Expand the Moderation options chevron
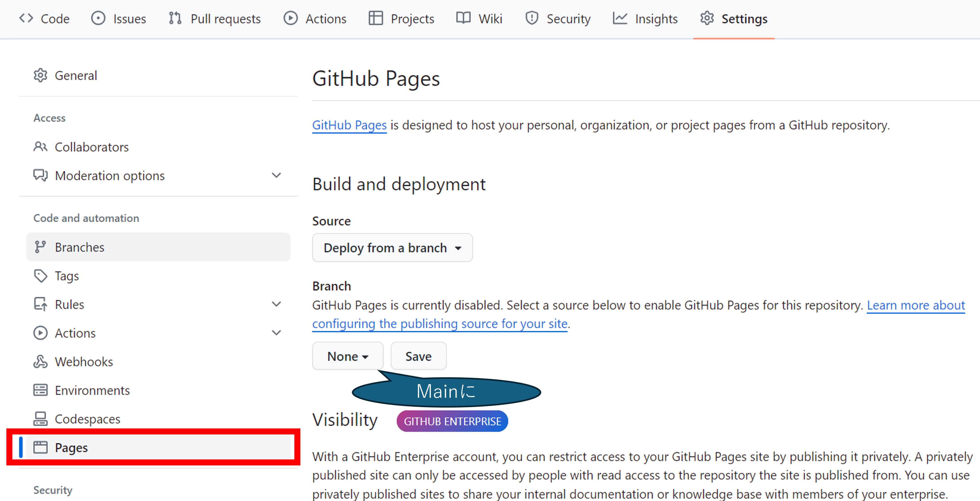 (x=276, y=175)
